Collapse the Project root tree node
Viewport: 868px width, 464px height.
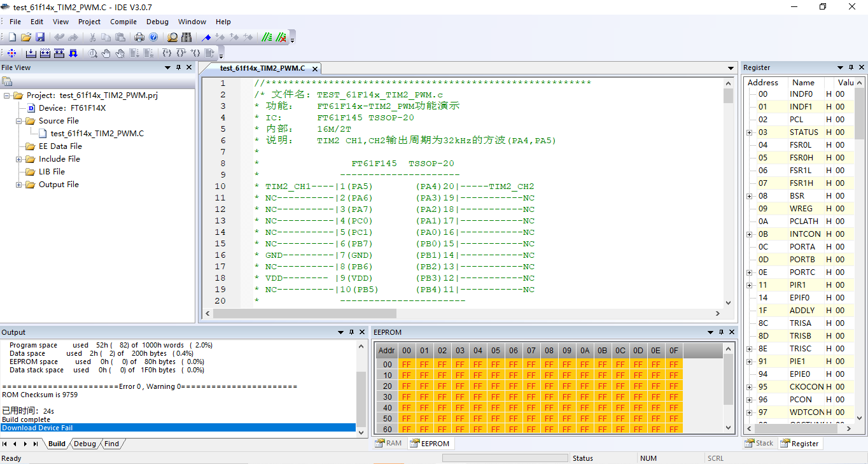6,95
